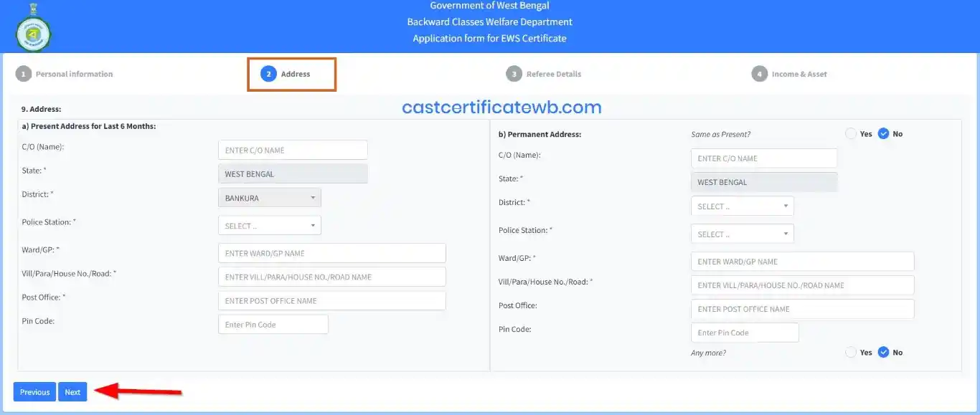Viewport: 980px width, 415px height.
Task: Open the Police Station dropdown for present address
Action: coord(269,224)
